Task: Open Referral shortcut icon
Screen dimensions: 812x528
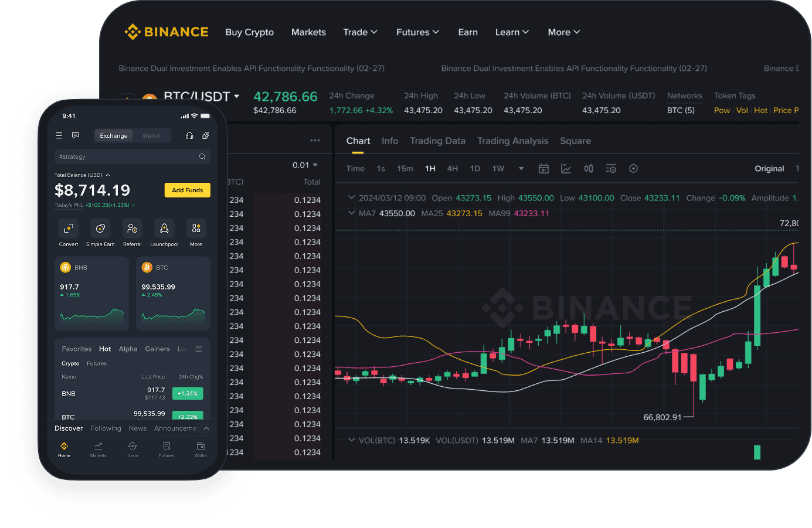Action: (132, 228)
